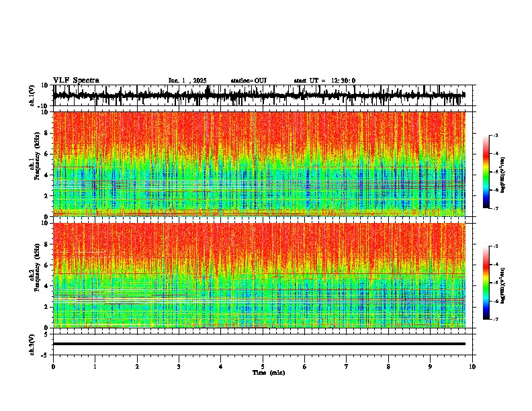532x411 pixels.
Task: Click the '-3' label on ch.2 color scale
Action: pos(495,246)
